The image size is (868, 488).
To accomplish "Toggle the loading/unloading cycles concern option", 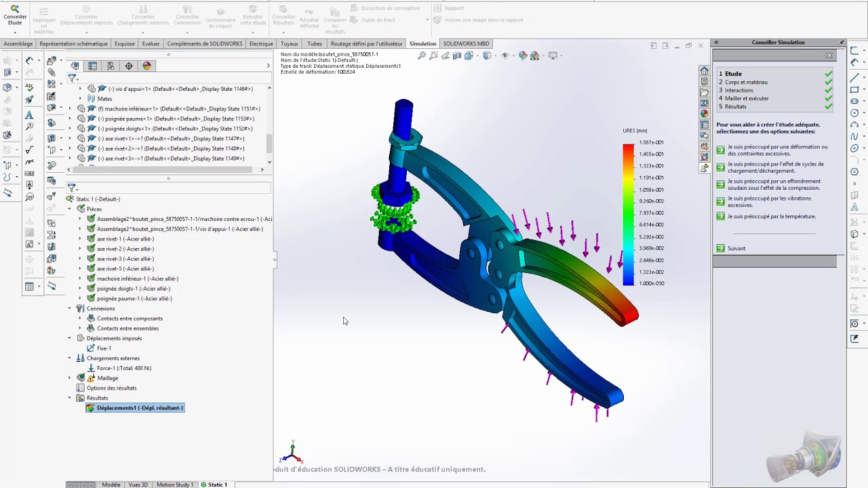I will point(721,167).
